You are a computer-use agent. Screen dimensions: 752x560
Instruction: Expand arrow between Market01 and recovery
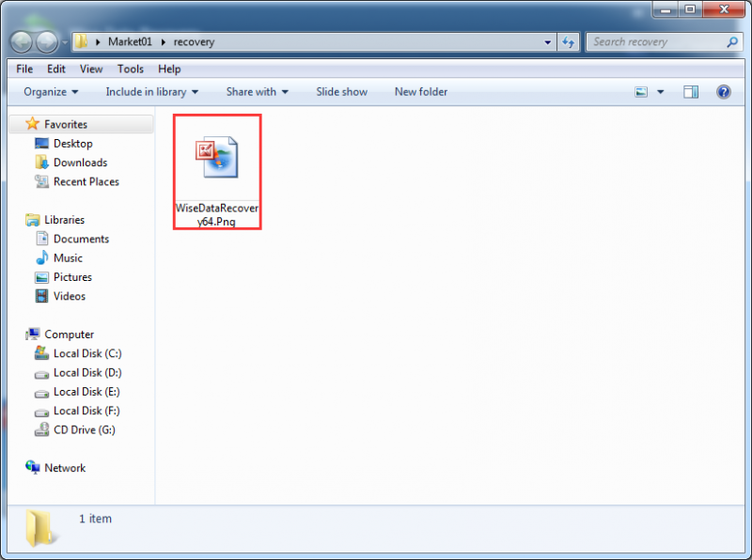pyautogui.click(x=163, y=42)
